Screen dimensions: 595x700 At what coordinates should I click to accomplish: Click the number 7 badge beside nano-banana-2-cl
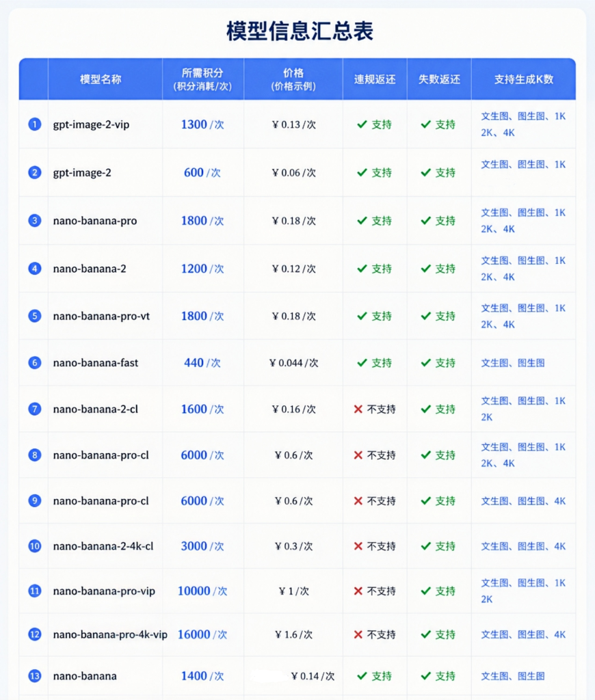coord(34,409)
